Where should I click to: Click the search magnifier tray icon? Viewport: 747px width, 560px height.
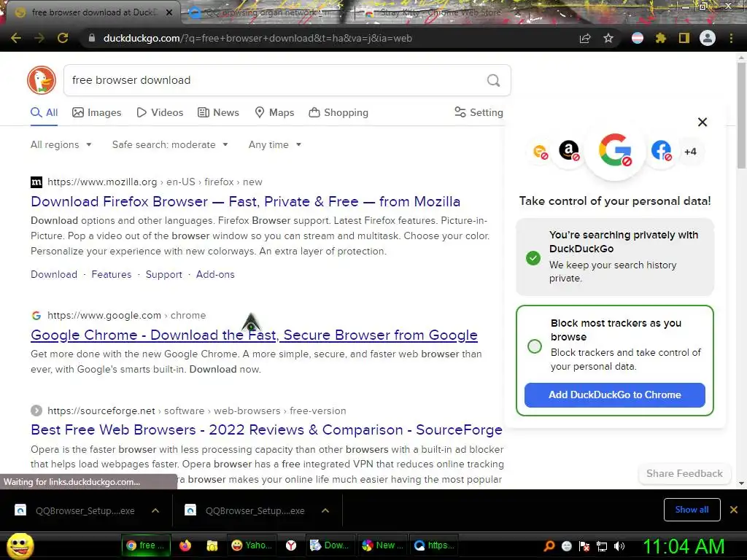(x=549, y=546)
